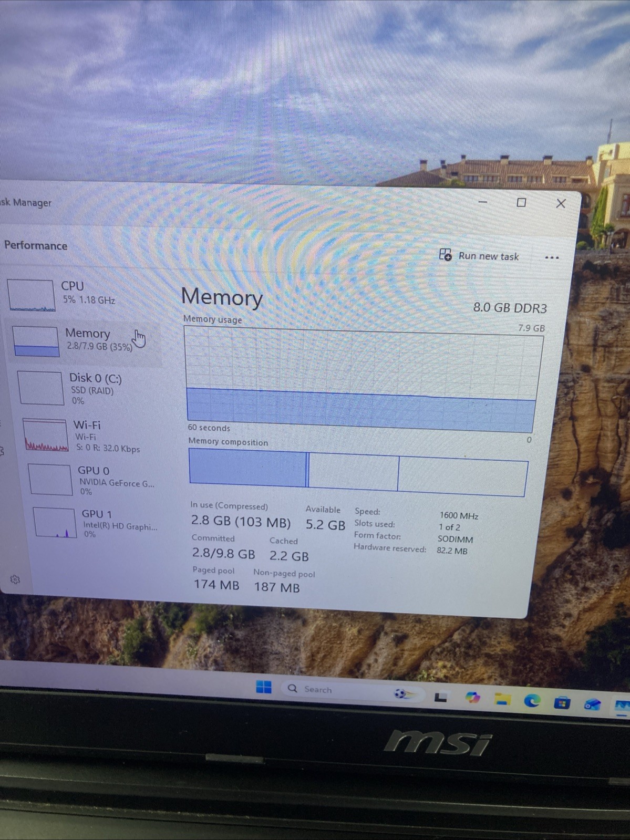Click the In use value 2.8 GB (103 MB)

point(241,522)
